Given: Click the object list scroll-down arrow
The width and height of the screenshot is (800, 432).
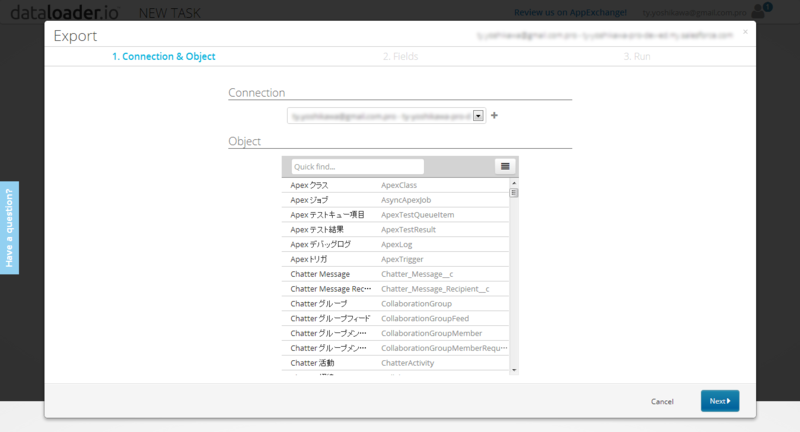Looking at the screenshot, I should (x=514, y=370).
